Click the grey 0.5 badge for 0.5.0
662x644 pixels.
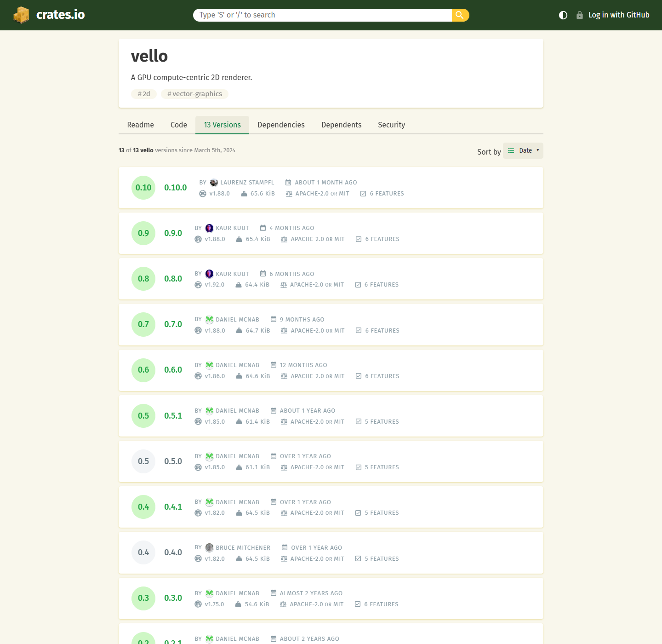point(143,461)
